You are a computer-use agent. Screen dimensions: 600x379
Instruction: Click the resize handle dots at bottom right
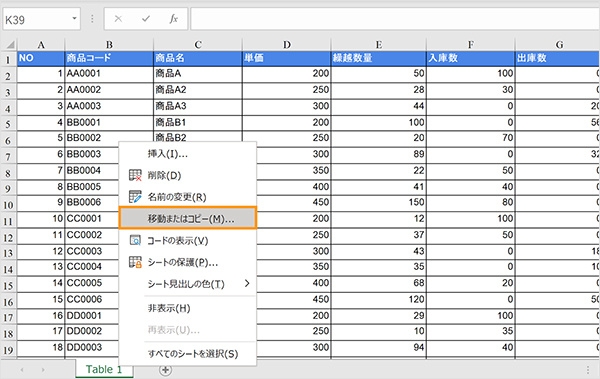tap(588, 370)
